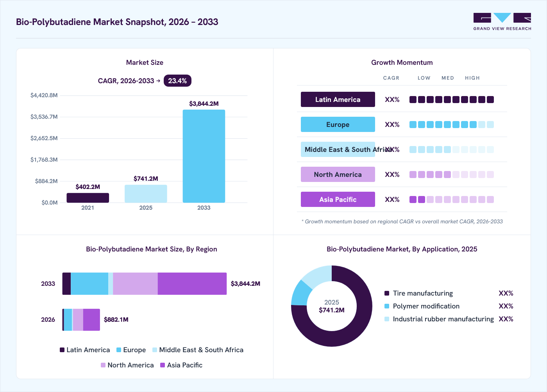Click the Asia Pacific segment of 2033 bar
Viewport: 547px width, 392px height.
tap(192, 283)
